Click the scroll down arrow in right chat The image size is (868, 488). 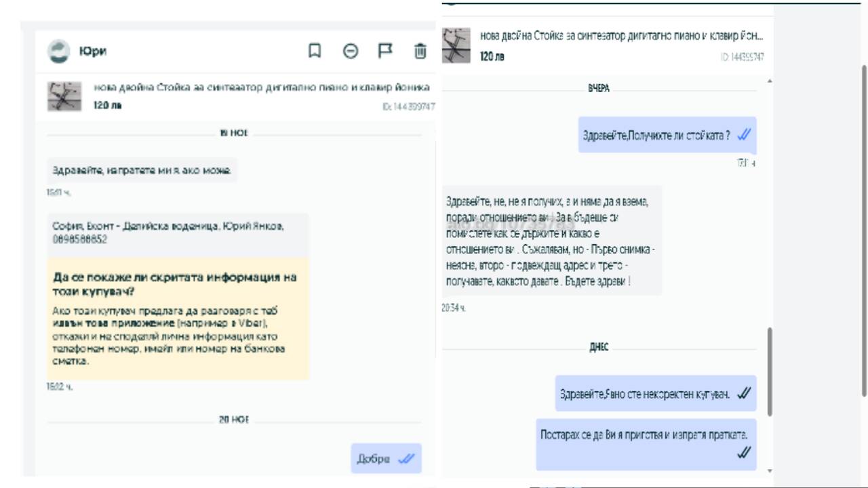click(x=770, y=470)
